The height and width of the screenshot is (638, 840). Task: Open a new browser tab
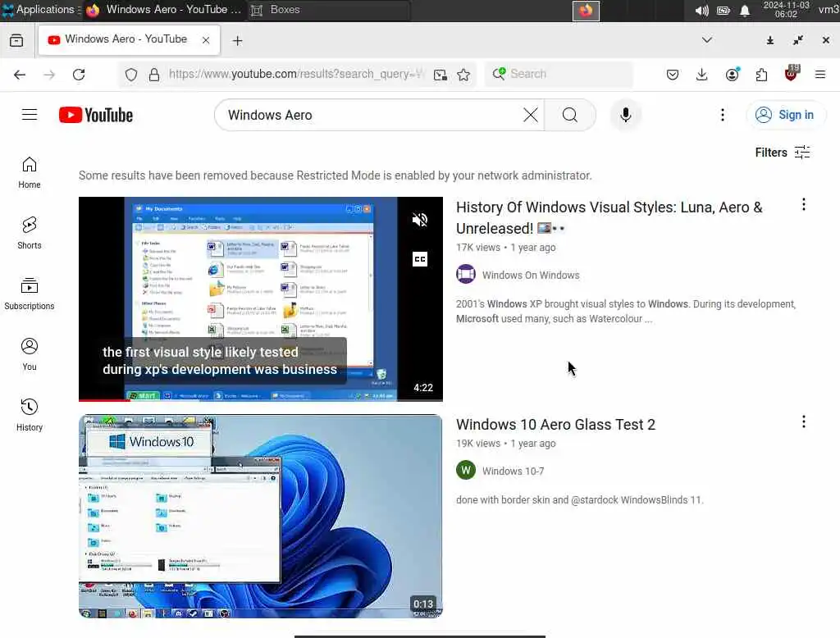click(238, 41)
